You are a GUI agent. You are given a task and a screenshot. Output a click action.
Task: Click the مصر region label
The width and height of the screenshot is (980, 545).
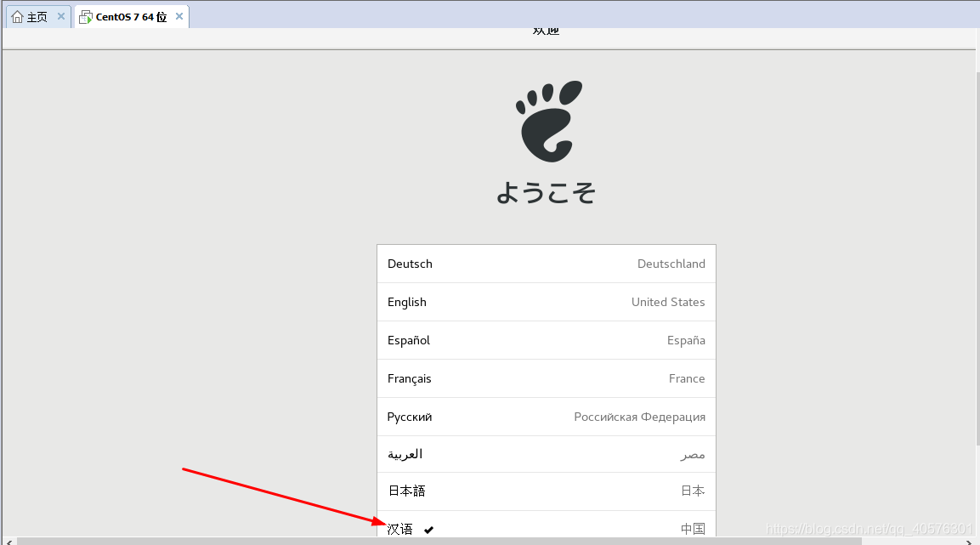click(693, 455)
